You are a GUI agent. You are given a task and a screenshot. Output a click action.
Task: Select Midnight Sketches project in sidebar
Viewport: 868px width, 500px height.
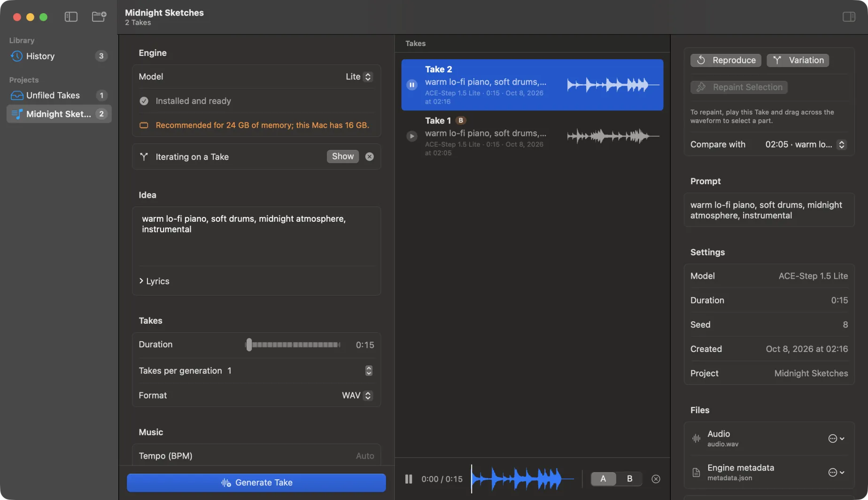pos(59,114)
